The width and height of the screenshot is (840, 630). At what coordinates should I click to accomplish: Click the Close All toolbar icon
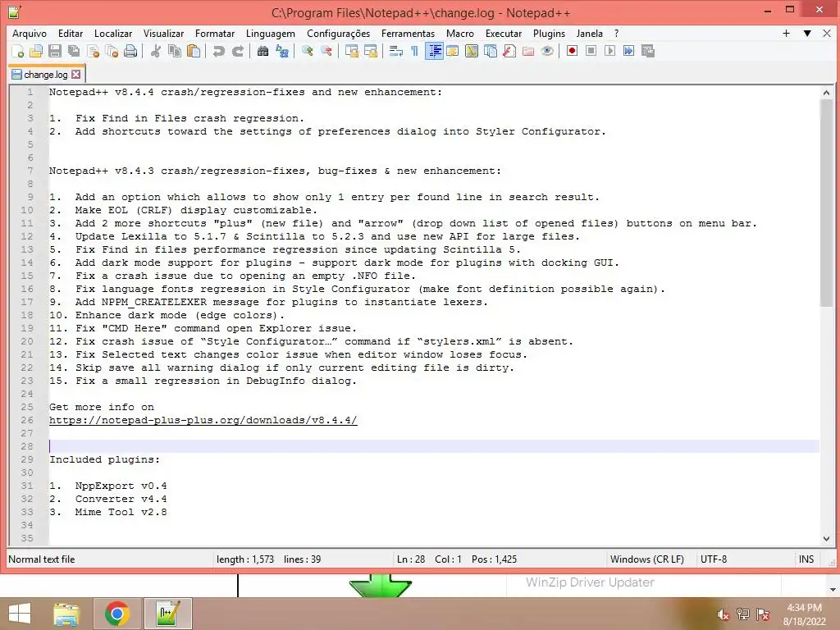pyautogui.click(x=112, y=51)
